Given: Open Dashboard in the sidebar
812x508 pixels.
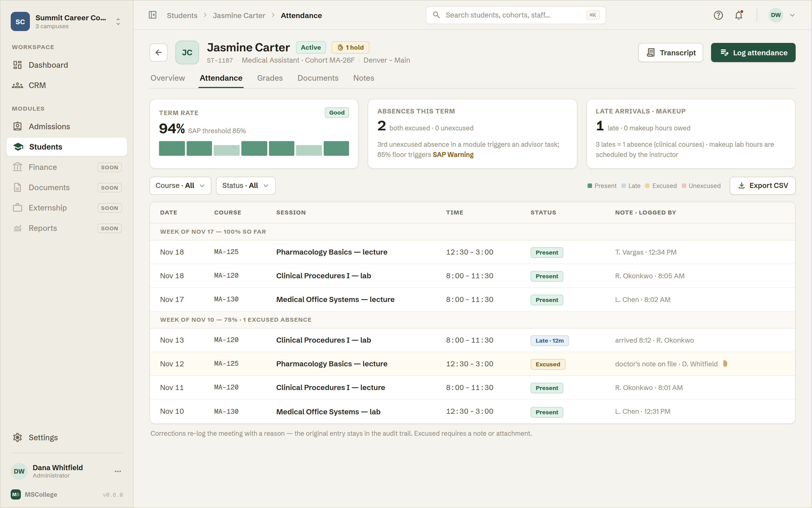Looking at the screenshot, I should (x=67, y=65).
